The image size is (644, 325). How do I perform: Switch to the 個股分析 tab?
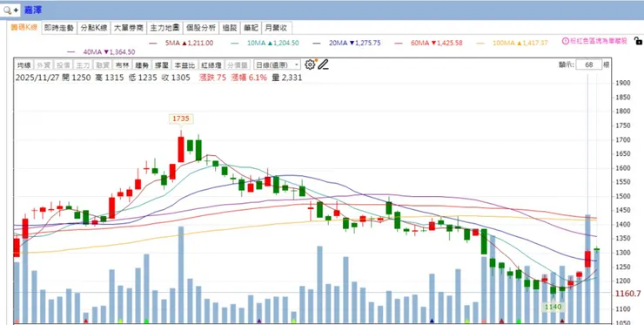(x=201, y=28)
